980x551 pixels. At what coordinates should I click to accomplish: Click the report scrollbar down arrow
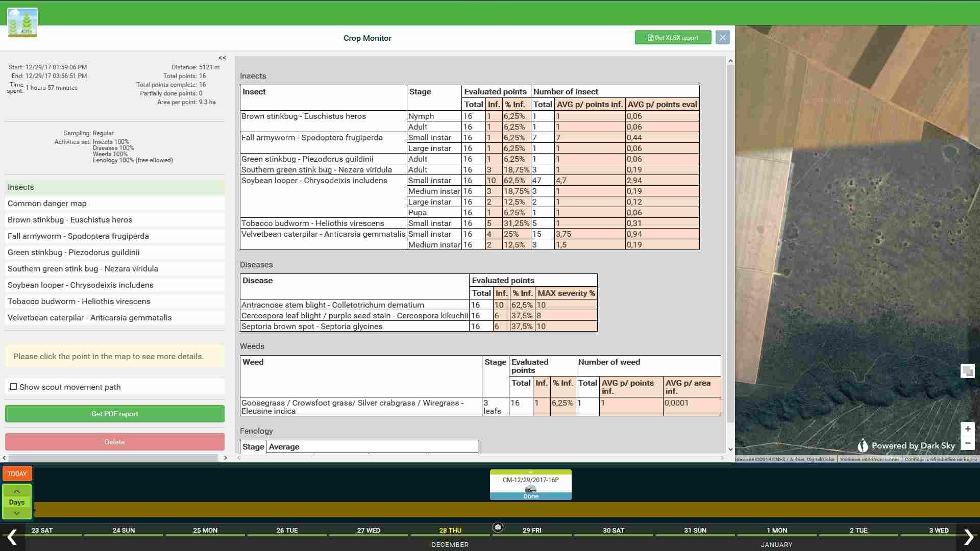(730, 449)
